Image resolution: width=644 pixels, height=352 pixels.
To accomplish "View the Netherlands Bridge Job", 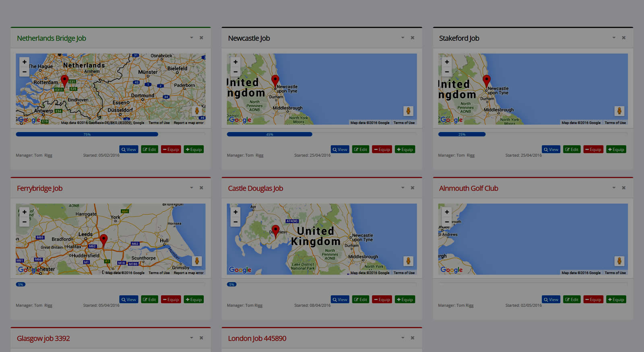I will pyautogui.click(x=129, y=150).
